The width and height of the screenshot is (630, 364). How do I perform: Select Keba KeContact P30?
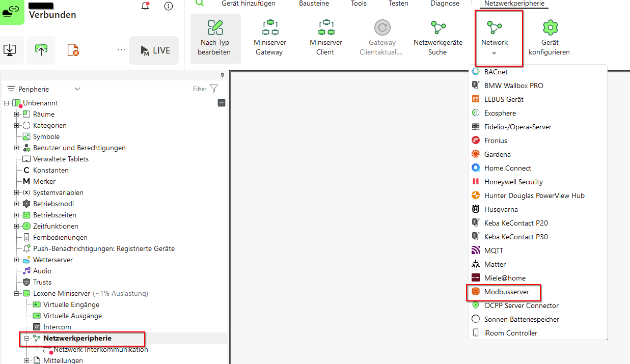click(x=538, y=237)
